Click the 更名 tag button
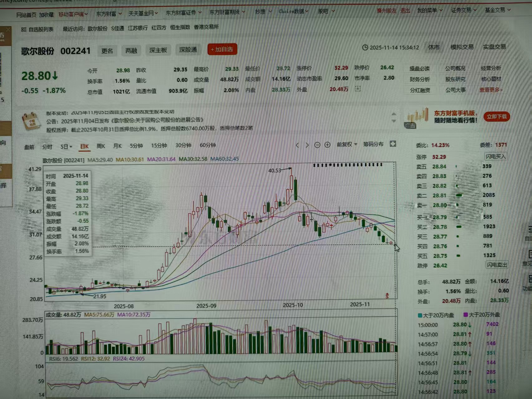The height and width of the screenshot is (399, 532). (x=107, y=51)
